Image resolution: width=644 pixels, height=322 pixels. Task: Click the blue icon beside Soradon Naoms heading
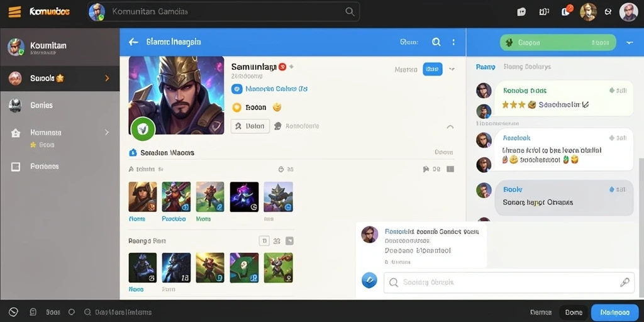click(133, 153)
